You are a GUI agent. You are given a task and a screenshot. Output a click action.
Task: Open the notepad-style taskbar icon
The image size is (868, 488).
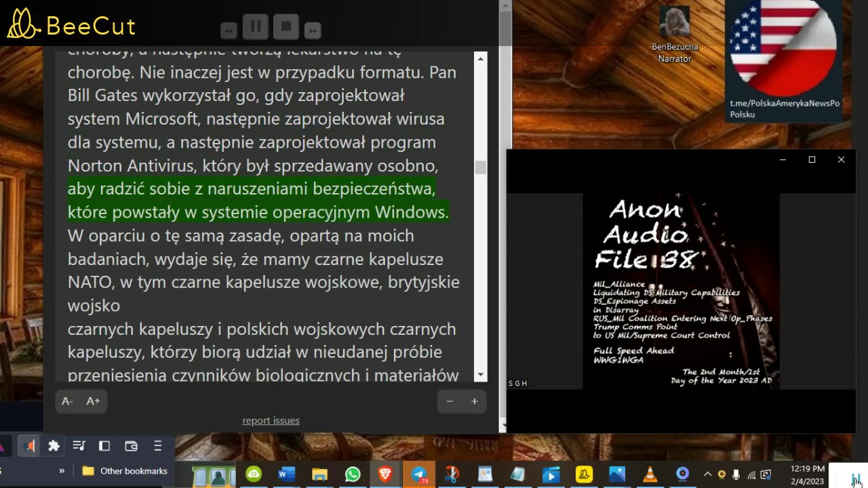517,474
